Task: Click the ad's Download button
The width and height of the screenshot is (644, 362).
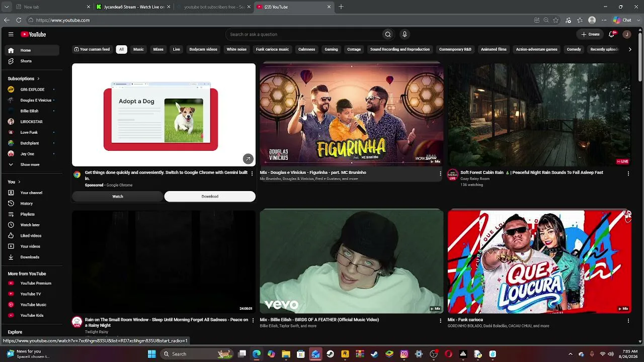Action: (x=210, y=197)
